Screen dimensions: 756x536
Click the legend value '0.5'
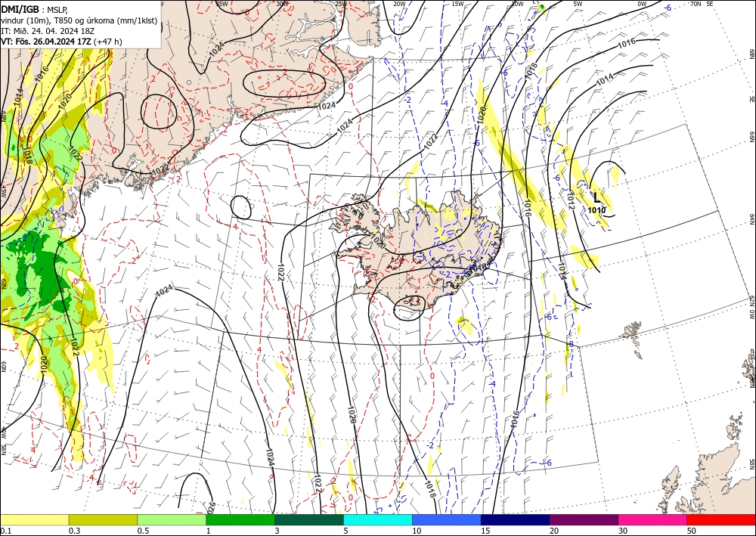point(143,531)
